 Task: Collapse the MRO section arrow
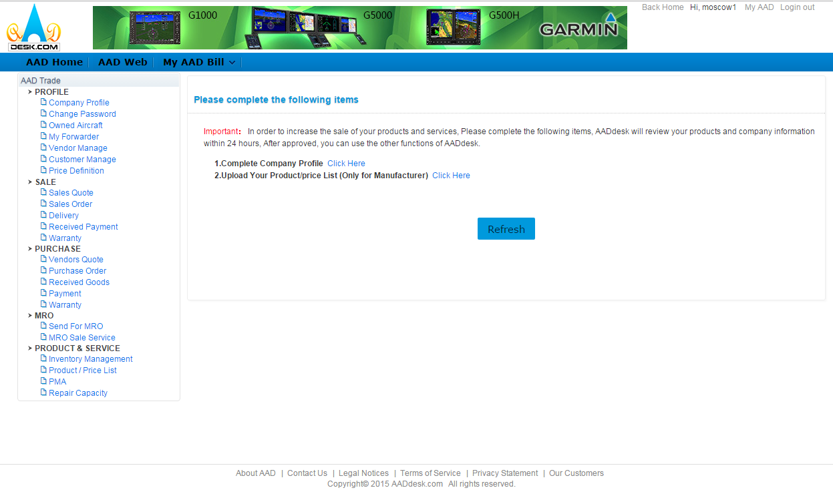pyautogui.click(x=30, y=315)
